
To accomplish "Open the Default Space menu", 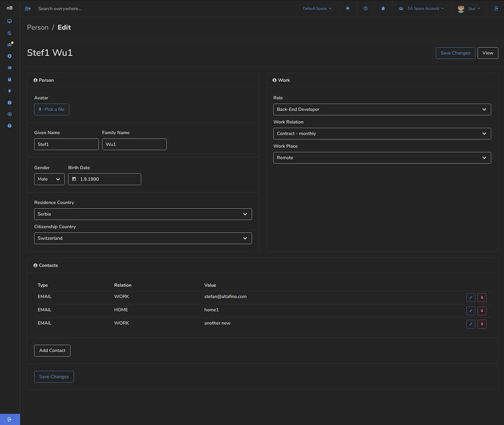I will click(317, 9).
